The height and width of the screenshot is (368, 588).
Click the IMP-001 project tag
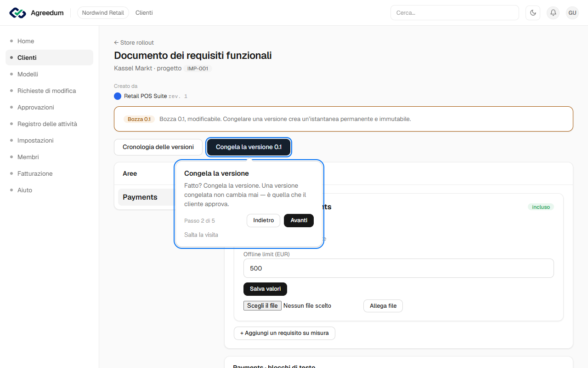198,69
